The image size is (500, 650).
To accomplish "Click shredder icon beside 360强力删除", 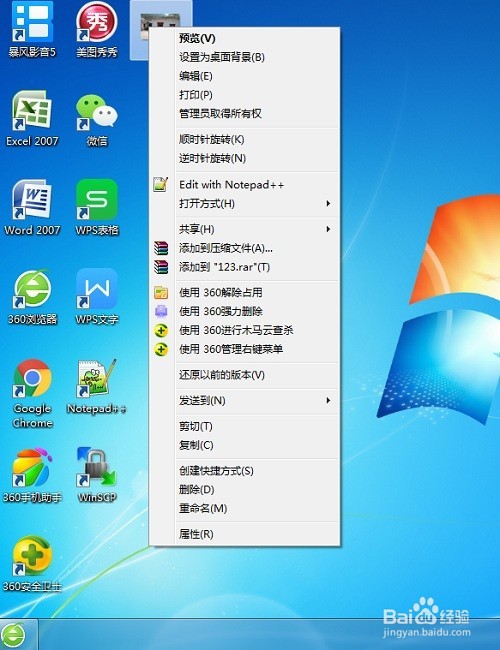I will (161, 311).
